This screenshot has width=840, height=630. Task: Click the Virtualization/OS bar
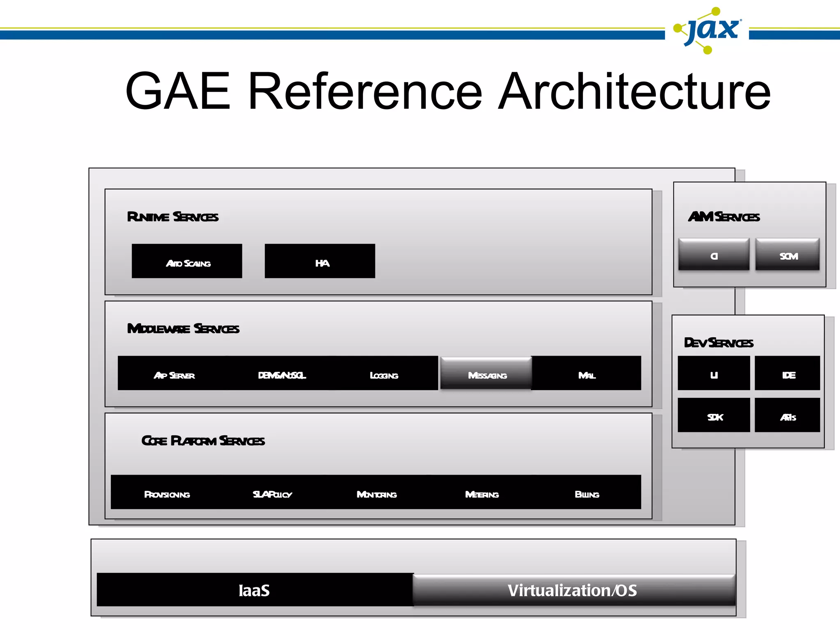tap(574, 590)
